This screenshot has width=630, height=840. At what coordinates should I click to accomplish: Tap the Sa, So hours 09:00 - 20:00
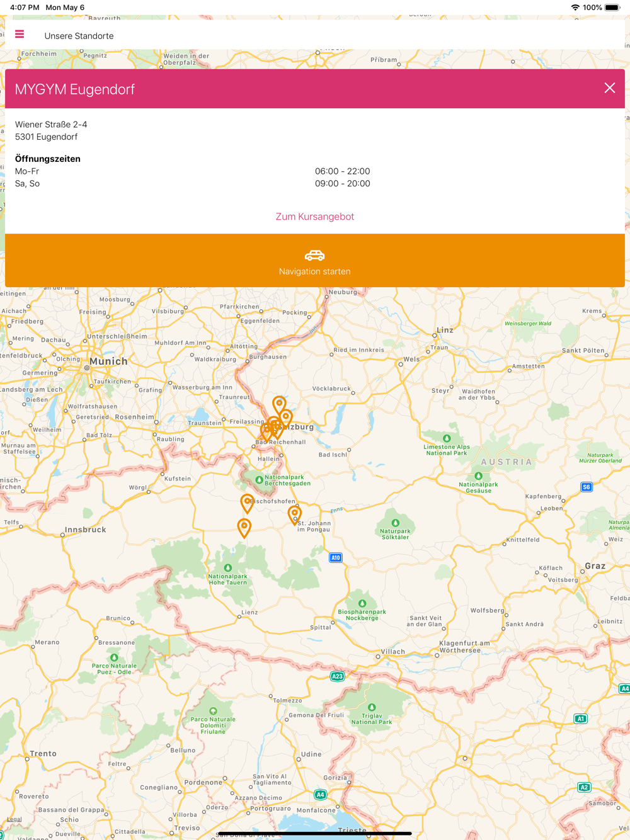[x=343, y=184]
